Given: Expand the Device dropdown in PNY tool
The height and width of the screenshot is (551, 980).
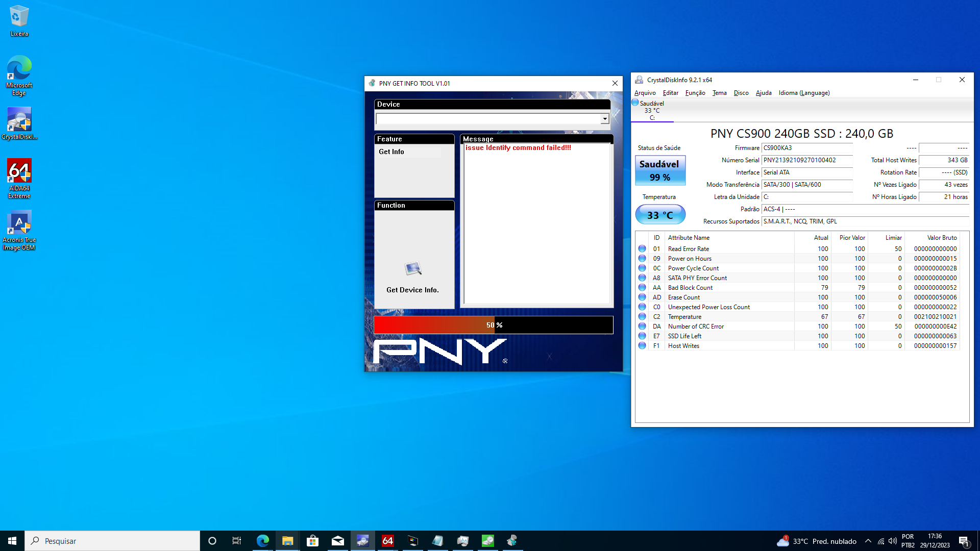Looking at the screenshot, I should pos(605,119).
